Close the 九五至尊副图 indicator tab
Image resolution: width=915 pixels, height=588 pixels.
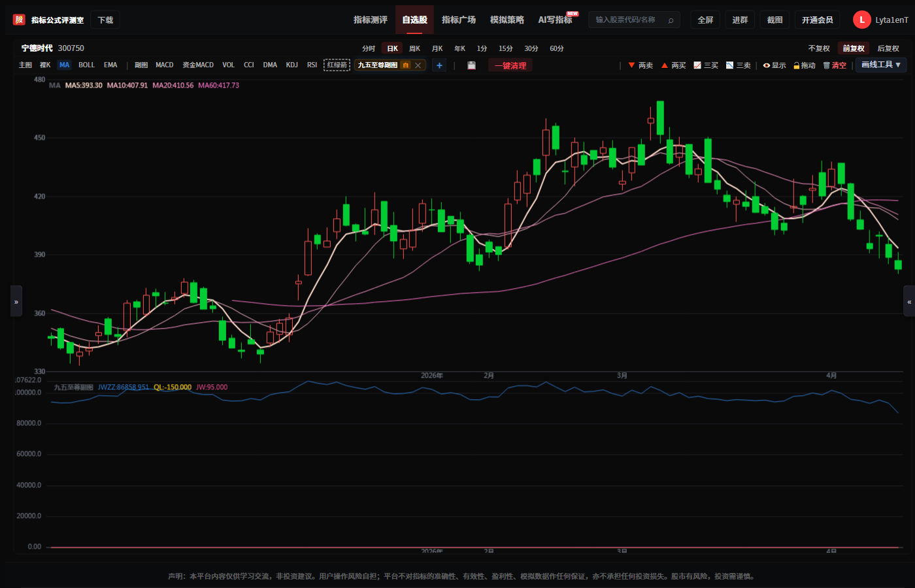click(x=418, y=65)
